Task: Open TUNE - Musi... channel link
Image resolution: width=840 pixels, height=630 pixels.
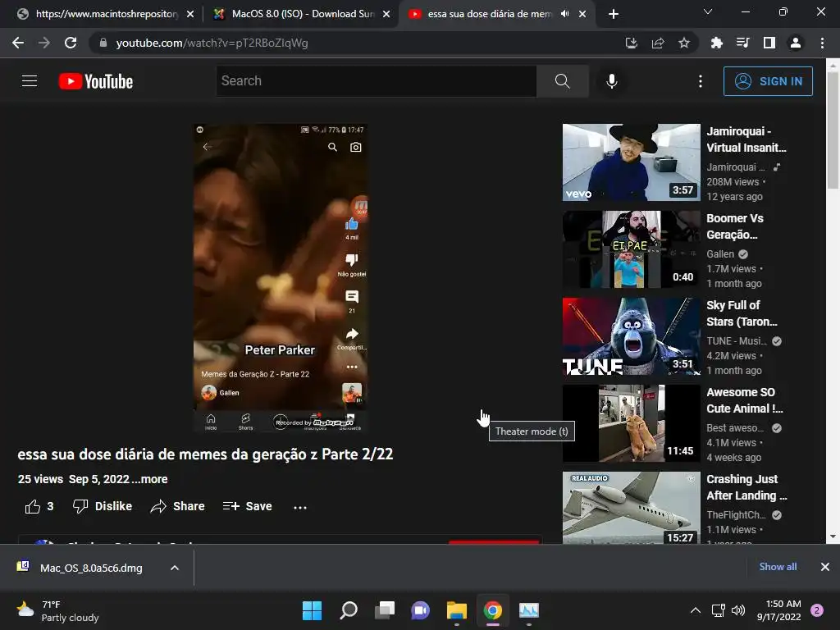Action: [737, 340]
